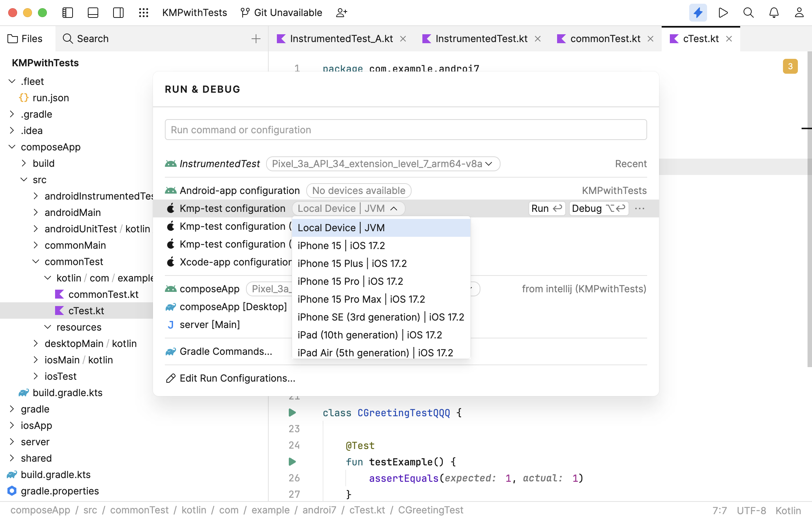Open global search with the magnifier icon
Viewport: 812px width, 519px height.
coord(748,12)
